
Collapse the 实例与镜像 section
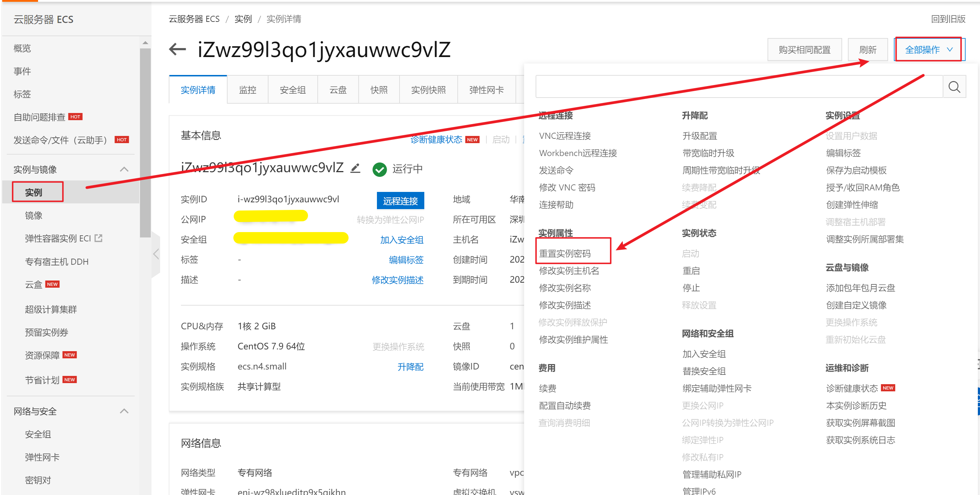(124, 169)
